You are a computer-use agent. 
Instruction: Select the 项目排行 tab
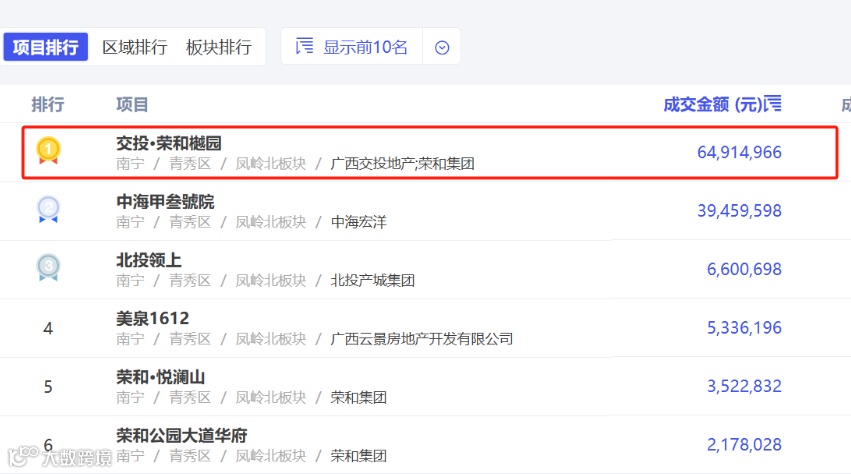tap(46, 47)
